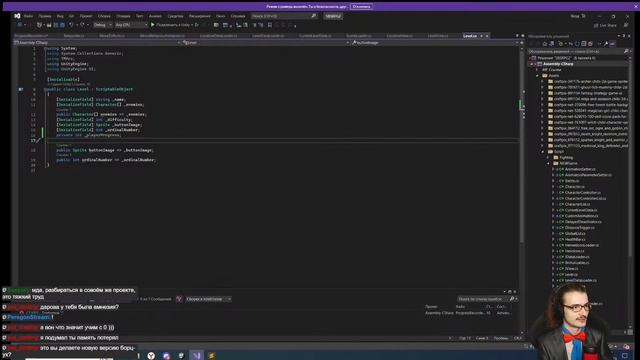This screenshot has height=360, width=640.
Task: Click the Discord taskbar icon
Action: pos(166,356)
